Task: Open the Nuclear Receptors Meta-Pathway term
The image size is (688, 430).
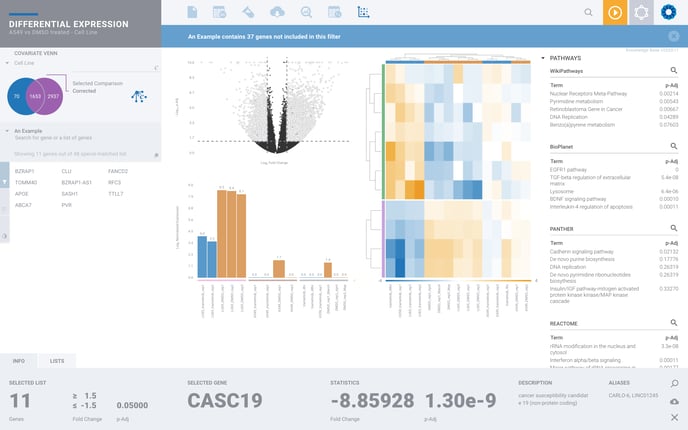Action: [x=588, y=93]
